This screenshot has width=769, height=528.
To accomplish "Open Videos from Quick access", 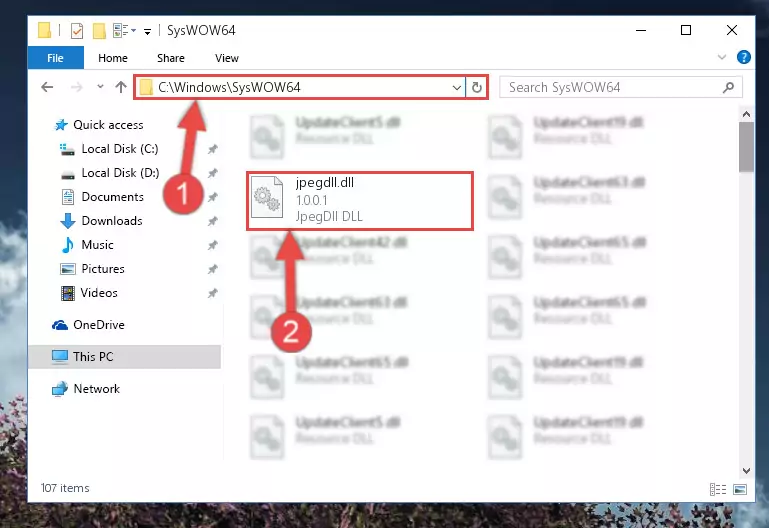I will point(99,293).
